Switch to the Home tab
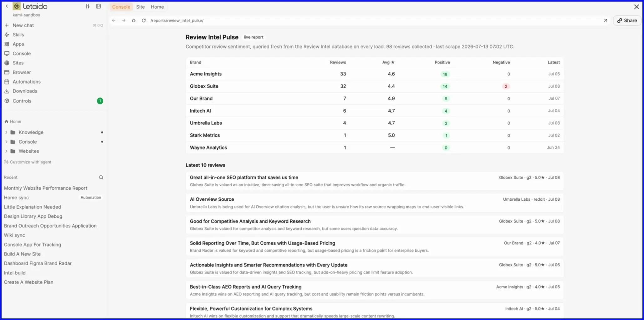The width and height of the screenshot is (644, 320). (157, 7)
